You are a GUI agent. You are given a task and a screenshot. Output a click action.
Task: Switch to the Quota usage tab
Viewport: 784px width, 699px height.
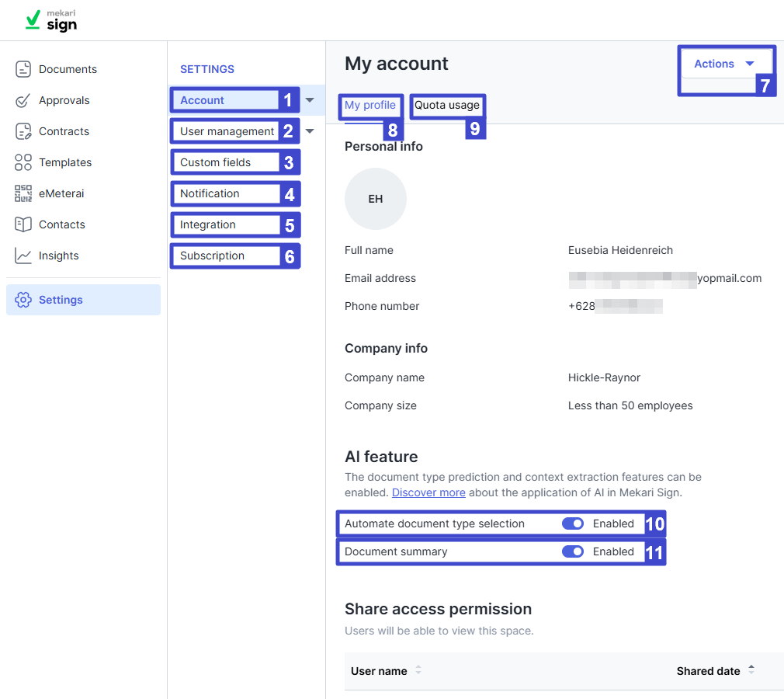coord(447,105)
